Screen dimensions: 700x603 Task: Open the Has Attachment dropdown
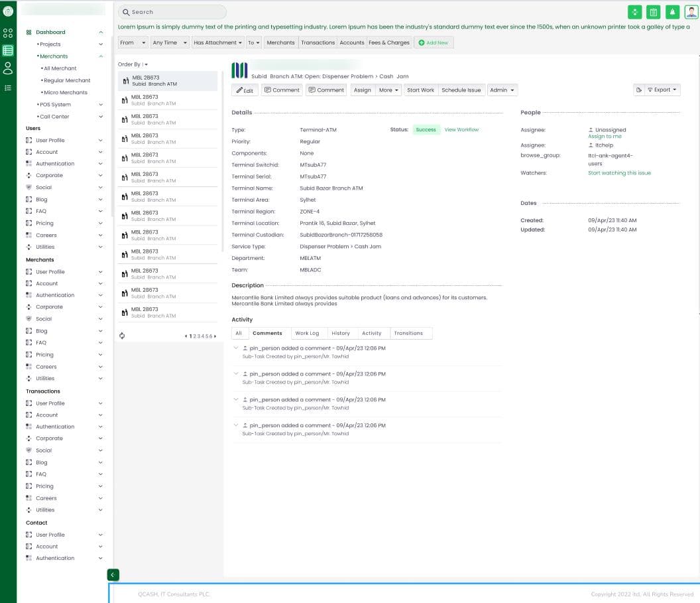click(217, 42)
